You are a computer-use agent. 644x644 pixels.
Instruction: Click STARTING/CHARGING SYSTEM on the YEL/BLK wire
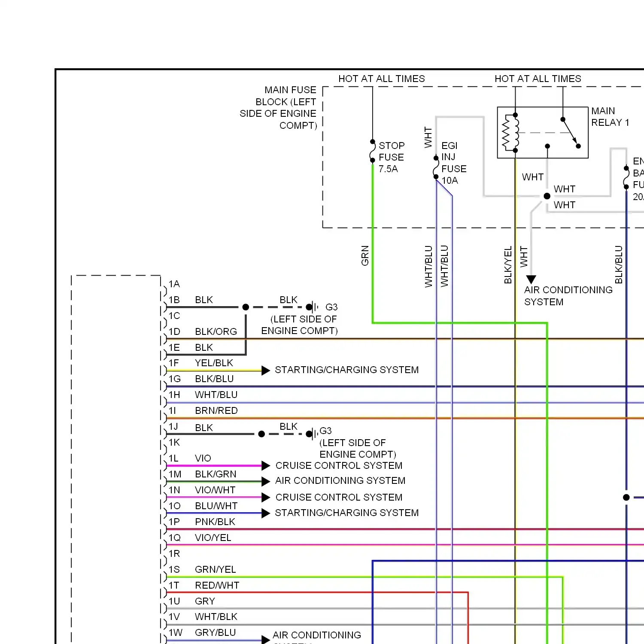346,370
